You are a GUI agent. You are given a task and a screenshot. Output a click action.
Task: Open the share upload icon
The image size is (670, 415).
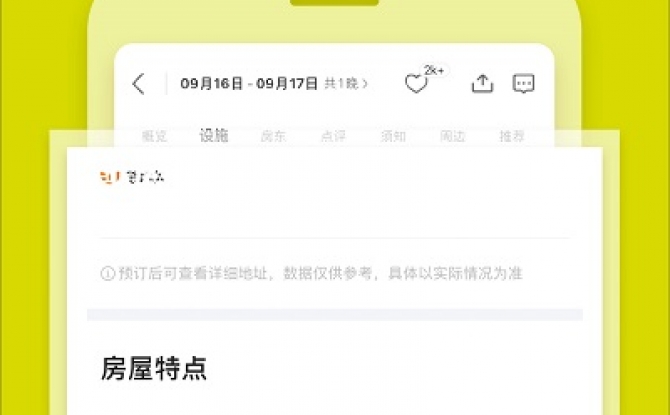482,83
